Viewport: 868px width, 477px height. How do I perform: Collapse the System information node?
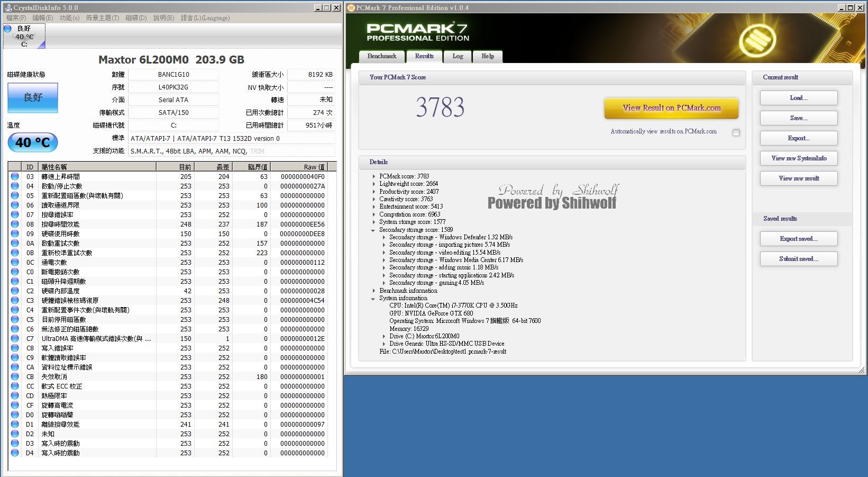(373, 298)
